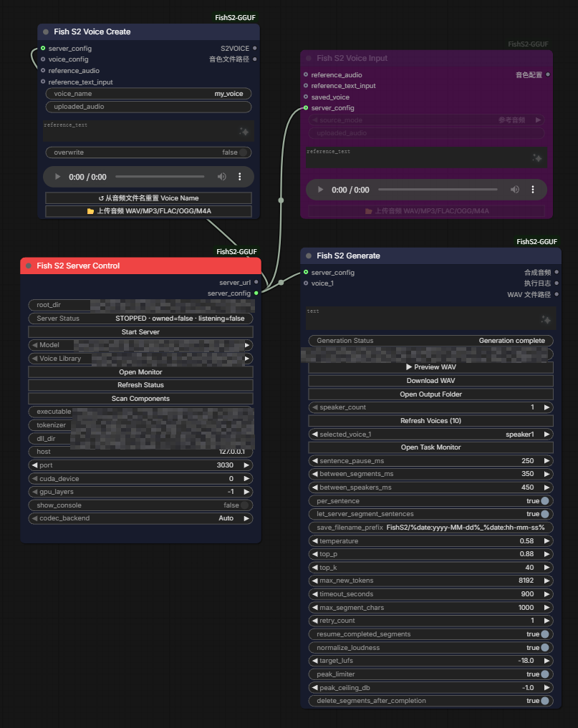The image size is (578, 728).
Task: Click S2VOICE output slot on Voice Create
Action: click(x=254, y=48)
